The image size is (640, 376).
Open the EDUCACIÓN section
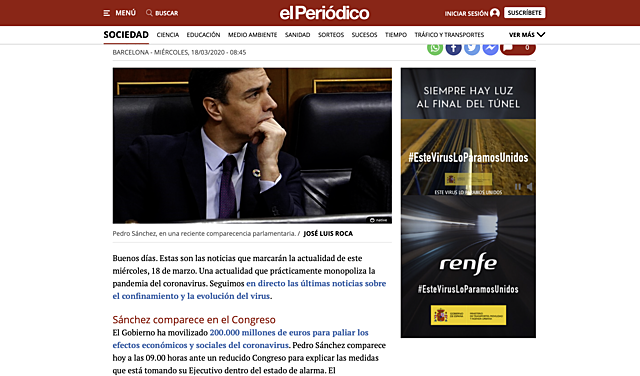tap(203, 35)
